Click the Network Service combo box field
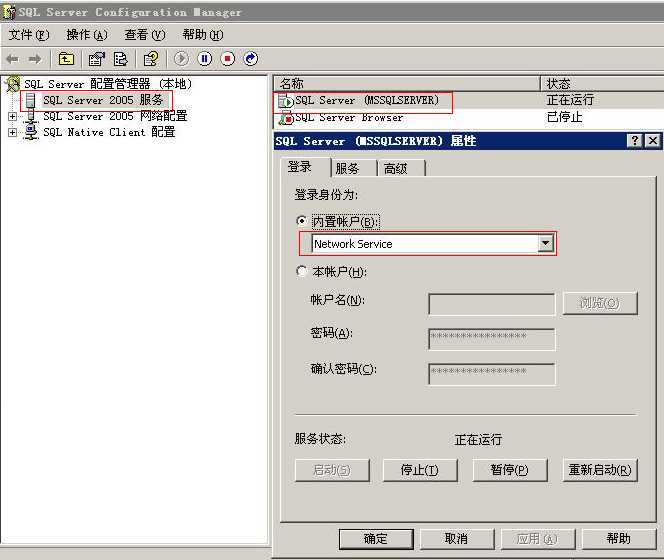The image size is (664, 560). click(x=432, y=244)
